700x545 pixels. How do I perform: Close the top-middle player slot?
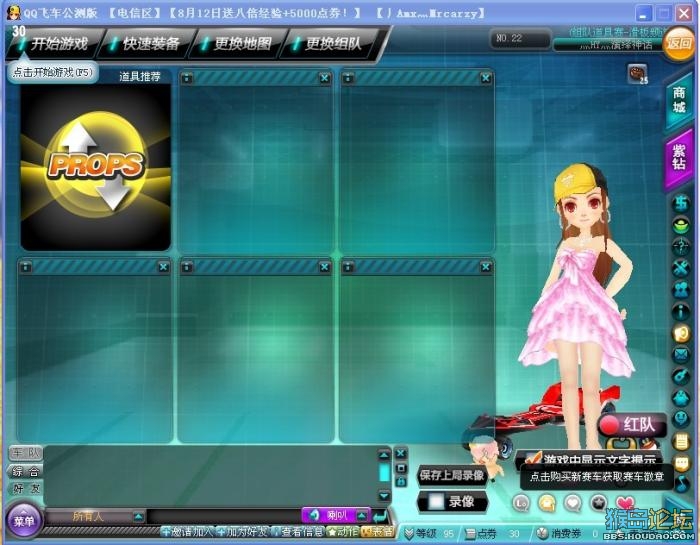point(325,78)
